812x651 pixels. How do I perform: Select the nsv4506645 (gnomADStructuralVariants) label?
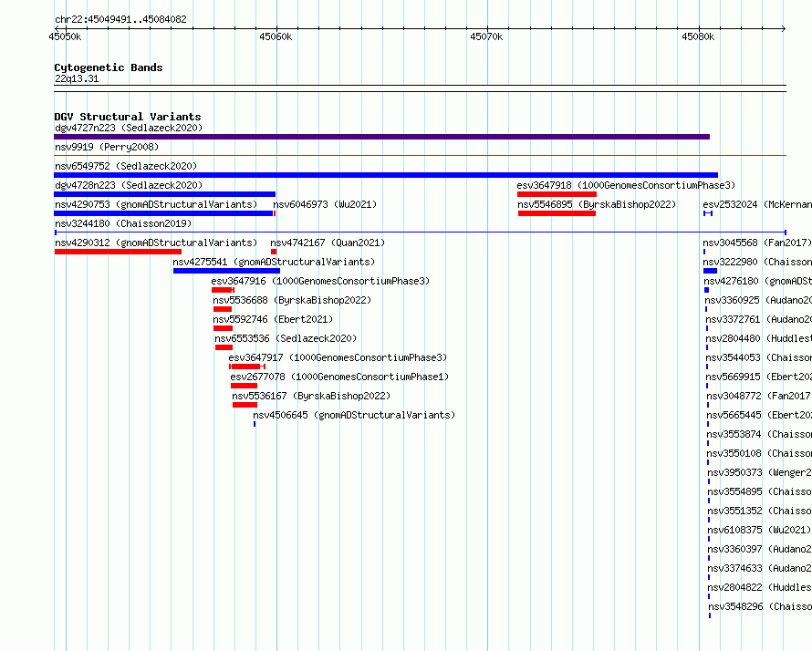pyautogui.click(x=354, y=415)
